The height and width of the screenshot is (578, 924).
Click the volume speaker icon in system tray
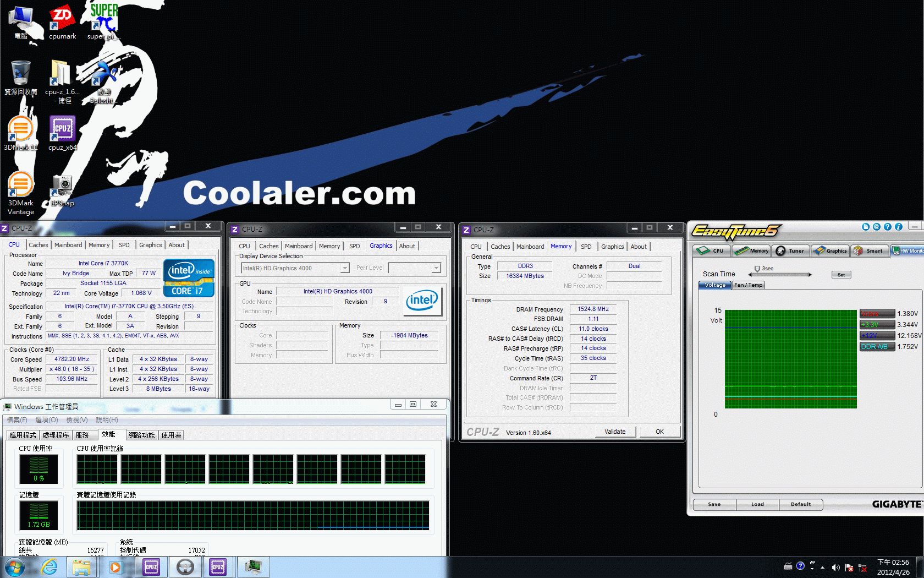pos(835,568)
